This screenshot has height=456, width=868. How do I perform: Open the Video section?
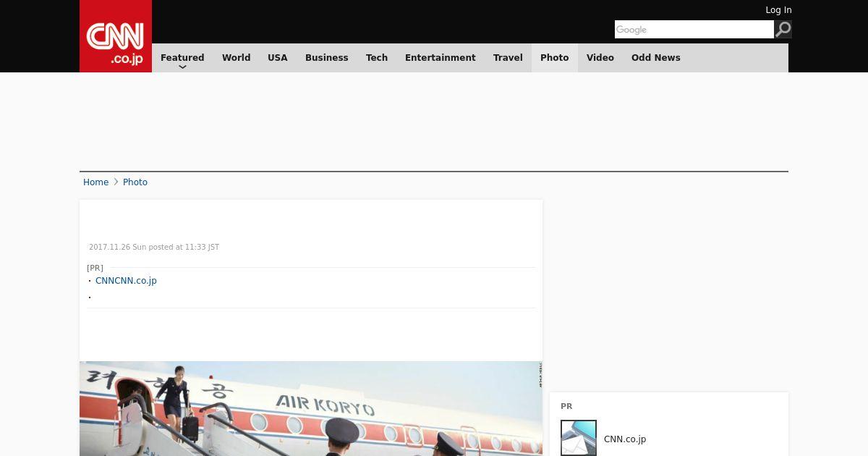point(600,58)
